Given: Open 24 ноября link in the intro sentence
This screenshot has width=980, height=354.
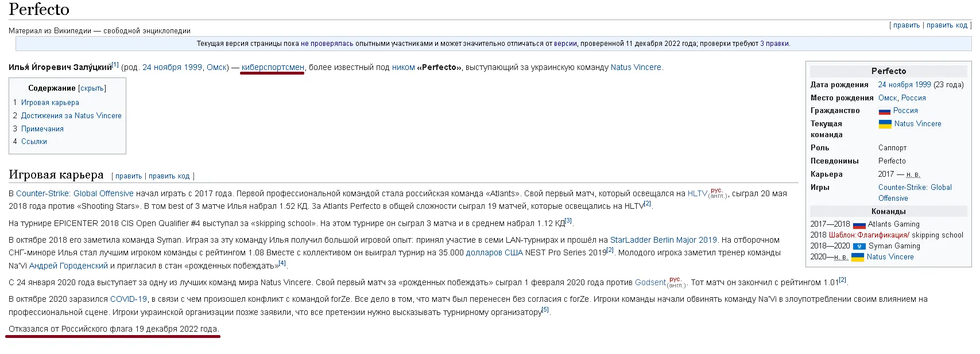Looking at the screenshot, I should coord(162,68).
